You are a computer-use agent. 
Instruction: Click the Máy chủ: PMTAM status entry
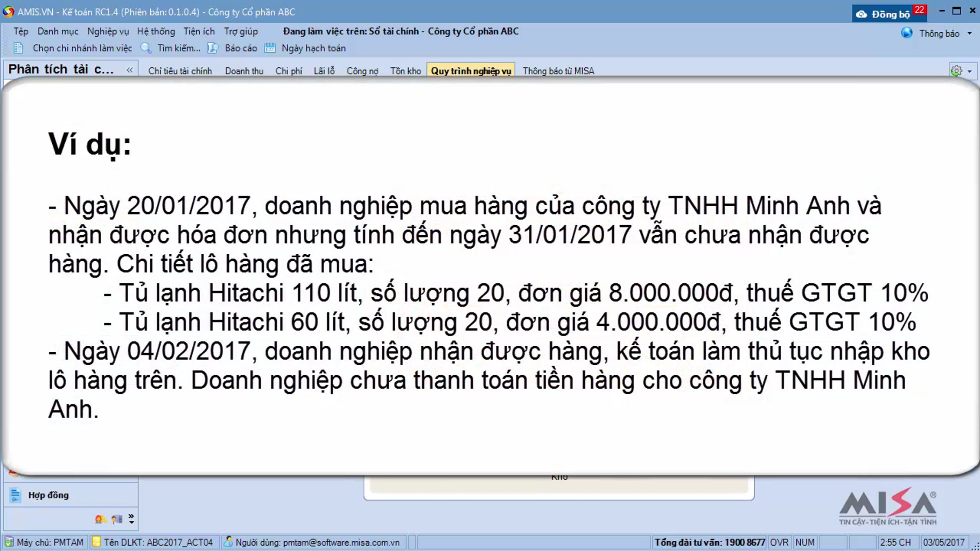[x=44, y=542]
